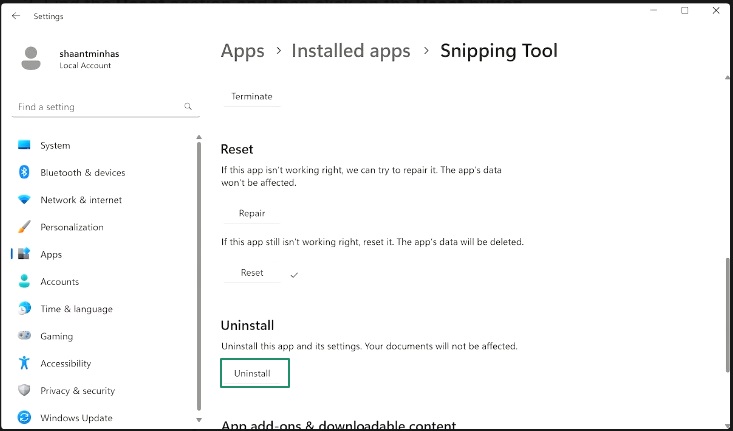Open Accessibility label in sidebar
The height and width of the screenshot is (431, 733).
[x=65, y=363]
